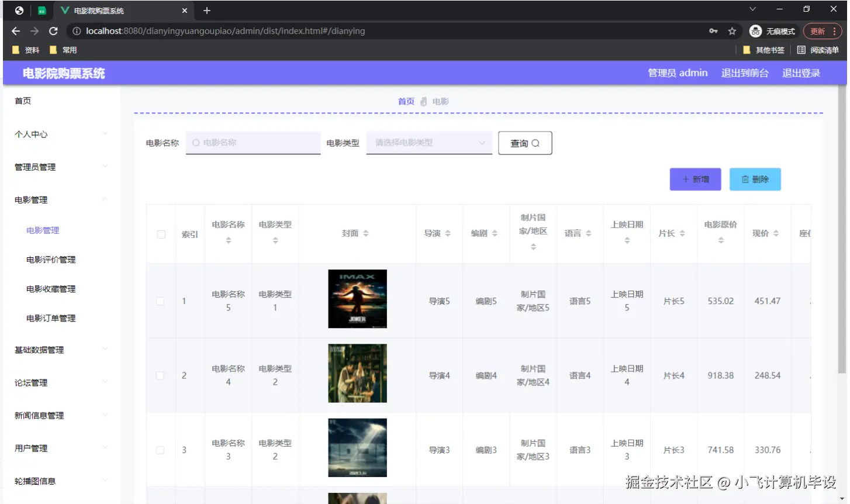This screenshot has height=504, width=850.
Task: Open browser tab search dropdown arrow
Action: pyautogui.click(x=752, y=9)
